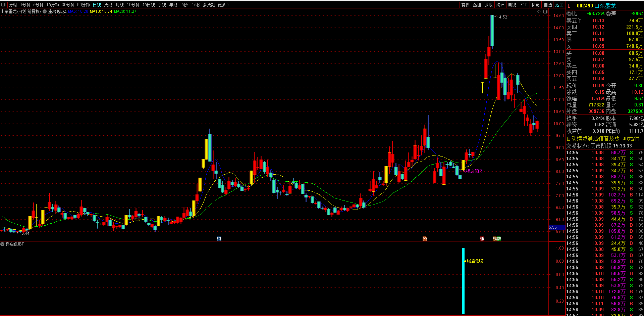Viewport: 644px width, 316px height.
Task: Click the 财 event marker under chart
Action: pyautogui.click(x=219, y=239)
